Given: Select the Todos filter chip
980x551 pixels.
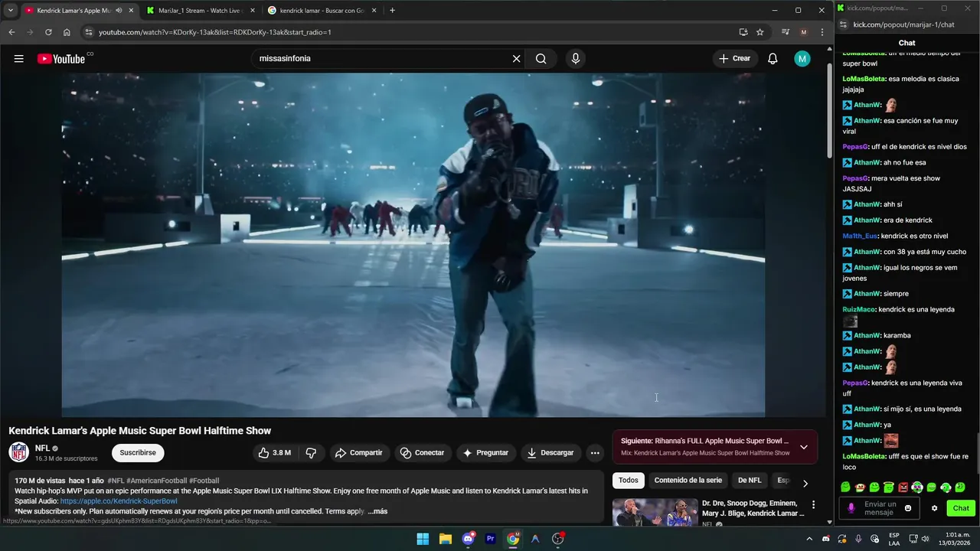Looking at the screenshot, I should (629, 481).
